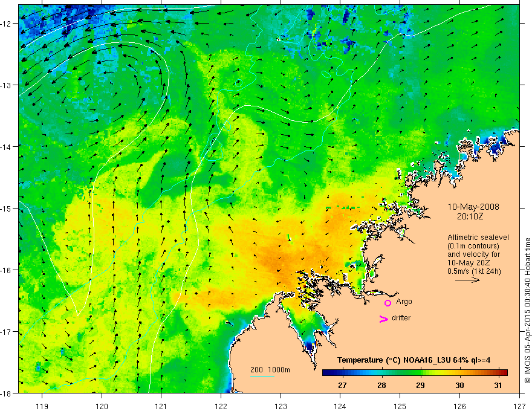This screenshot has width=532, height=411.
Task: Click the IMOS copyright timestamp text
Action: click(x=527, y=311)
